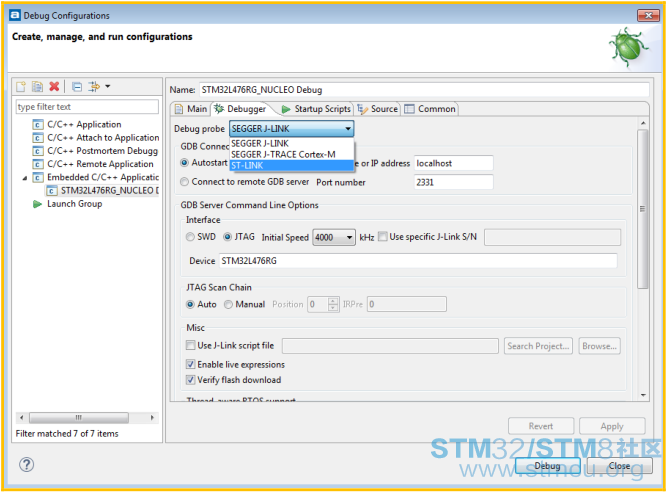Image resolution: width=668 pixels, height=494 pixels.
Task: Click the Debug Configurations title bar icon
Action: [15, 15]
